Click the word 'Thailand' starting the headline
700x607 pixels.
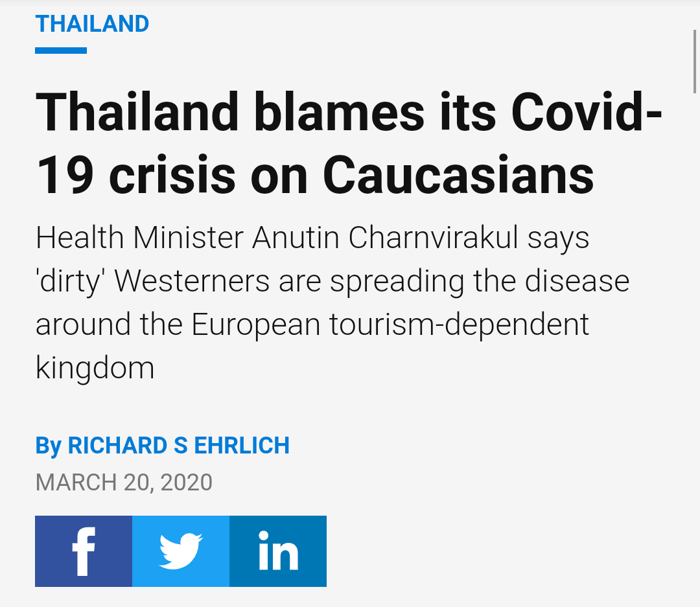pos(137,111)
